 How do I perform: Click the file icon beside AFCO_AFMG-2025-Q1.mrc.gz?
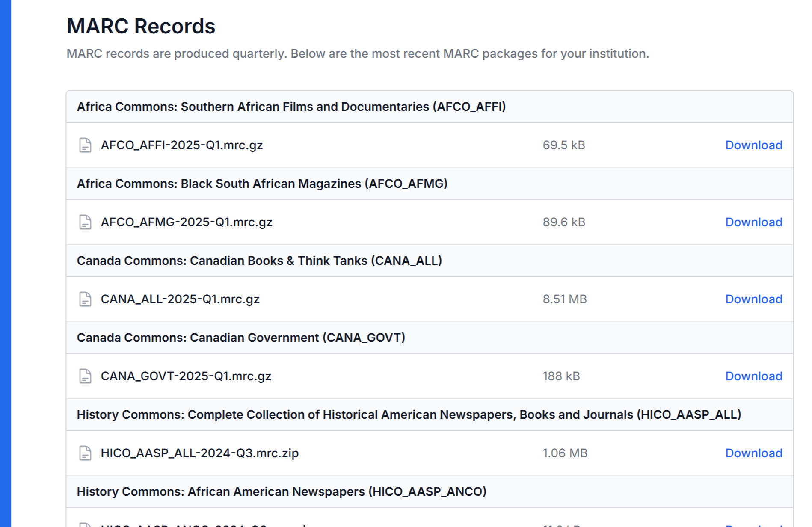85,222
